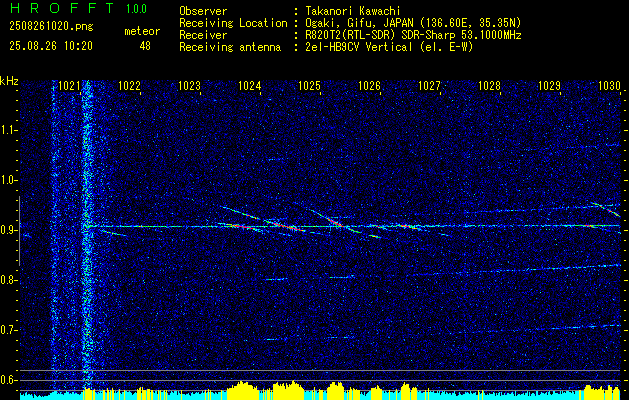Click time marker 1028
The height and width of the screenshot is (400, 629).
[x=489, y=86]
